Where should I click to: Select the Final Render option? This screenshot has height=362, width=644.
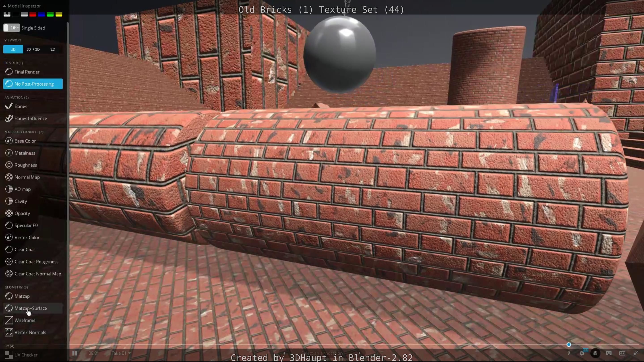click(x=27, y=72)
